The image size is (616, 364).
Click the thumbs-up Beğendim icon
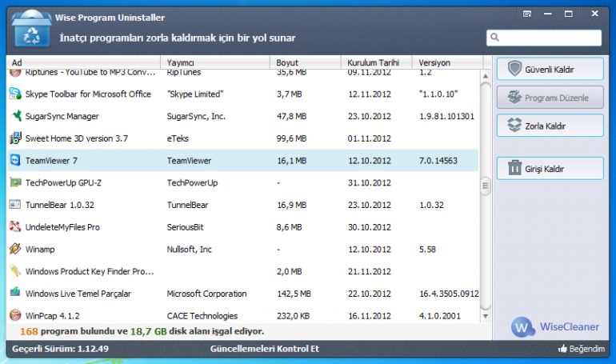click(563, 348)
